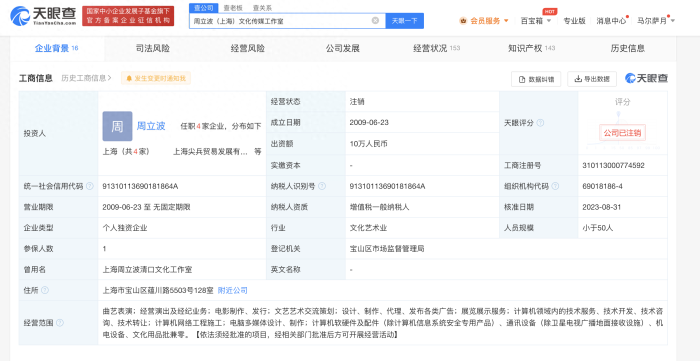Click 上海（共4家） text
Viewport: 700px width, 361px height.
pyautogui.click(x=126, y=152)
